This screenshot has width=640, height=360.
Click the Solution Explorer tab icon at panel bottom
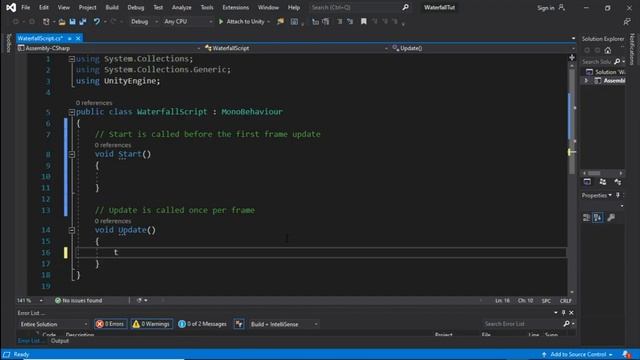click(587, 182)
